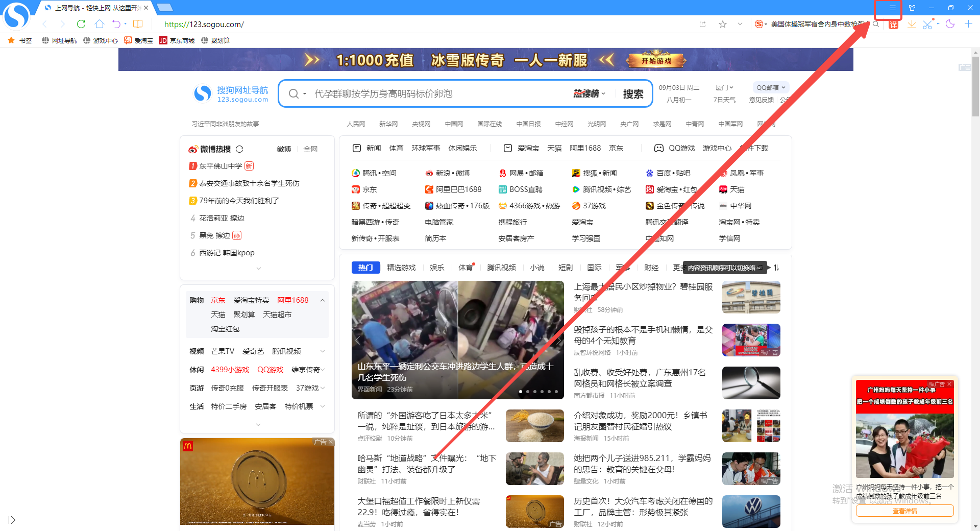Screen dimensions: 980x531
Task: Toggle night mode moon icon
Action: 950,24
